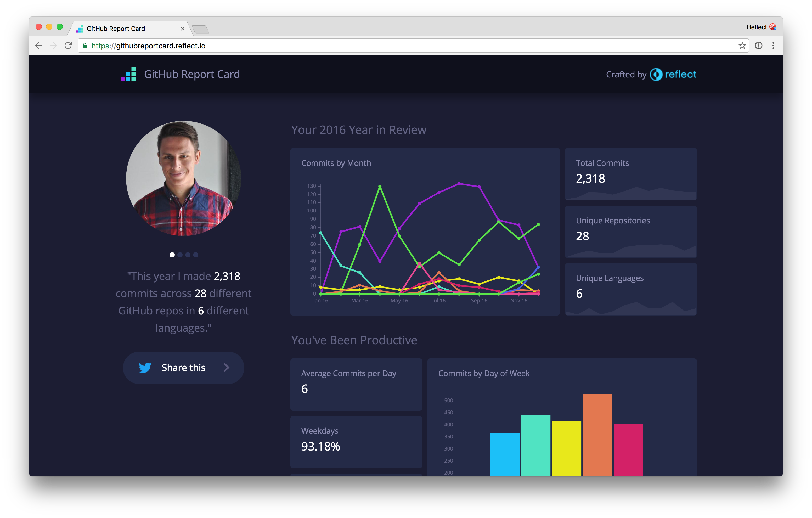Switch to the GitHub Report Card tab
812x518 pixels.
pyautogui.click(x=116, y=28)
